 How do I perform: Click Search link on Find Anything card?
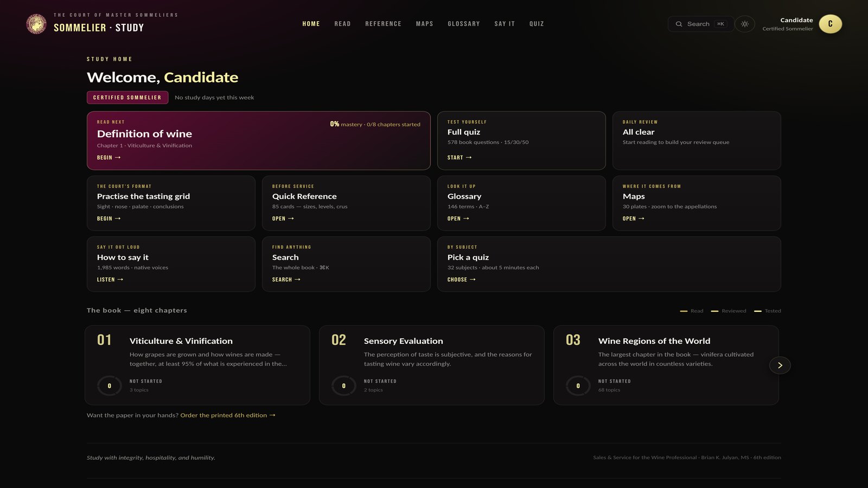(286, 280)
